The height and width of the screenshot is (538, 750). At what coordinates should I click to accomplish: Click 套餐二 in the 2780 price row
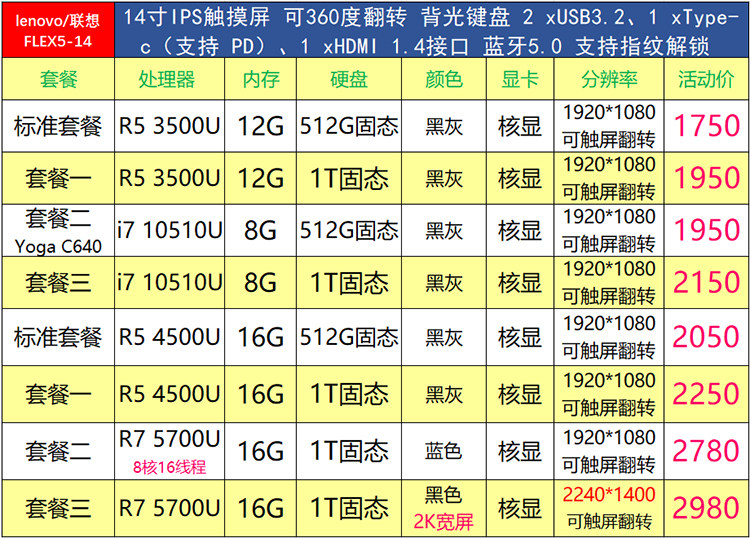point(58,451)
